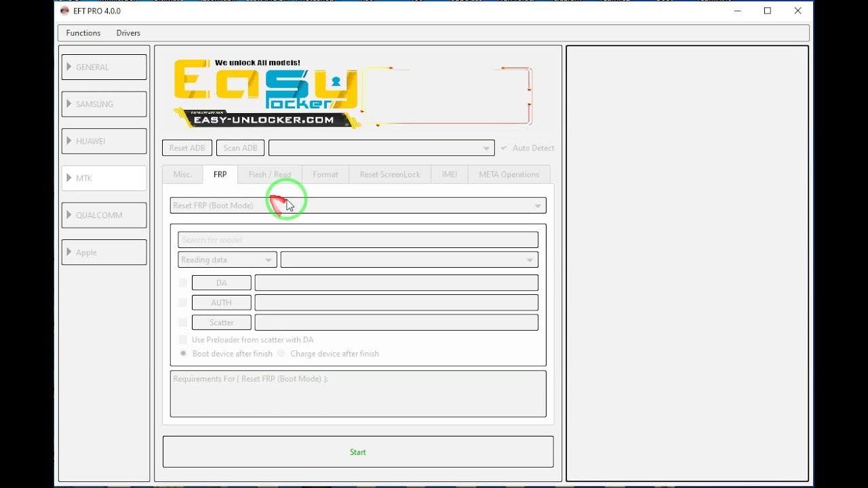Open the device port dropdown next to Scan ADB
The height and width of the screenshot is (488, 868).
pyautogui.click(x=381, y=148)
